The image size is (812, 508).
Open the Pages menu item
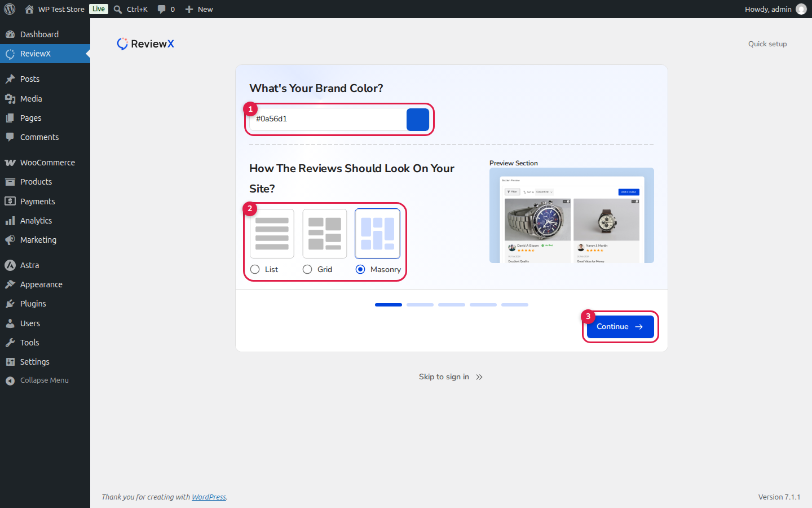pos(45,118)
